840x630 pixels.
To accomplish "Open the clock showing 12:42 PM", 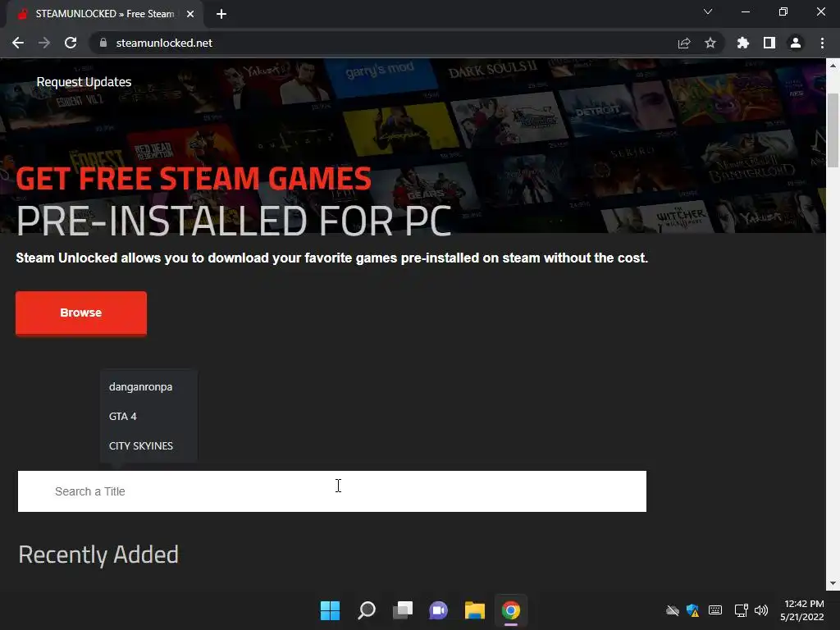I will pyautogui.click(x=802, y=610).
